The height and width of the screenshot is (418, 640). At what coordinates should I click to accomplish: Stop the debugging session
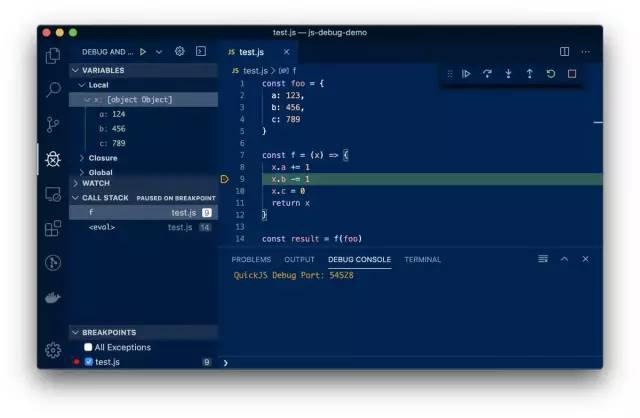(x=572, y=73)
